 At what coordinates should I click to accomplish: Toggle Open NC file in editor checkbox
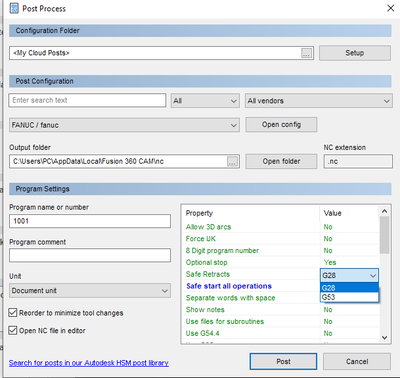(x=13, y=330)
